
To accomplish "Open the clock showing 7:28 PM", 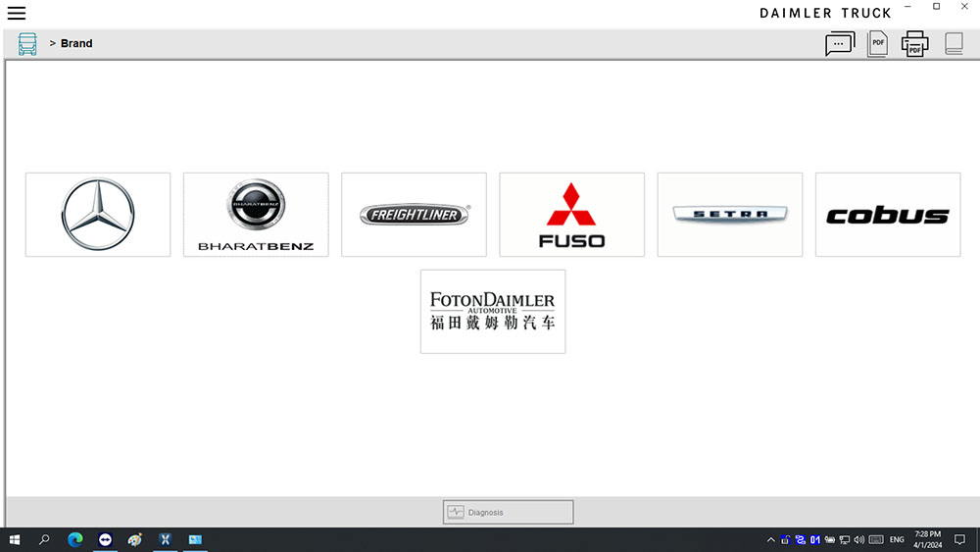I will tap(927, 539).
